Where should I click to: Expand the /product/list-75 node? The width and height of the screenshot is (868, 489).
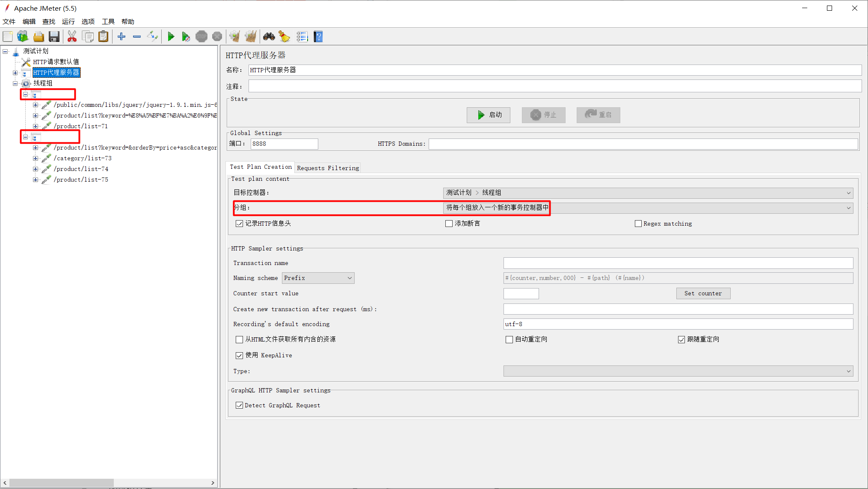coord(36,180)
